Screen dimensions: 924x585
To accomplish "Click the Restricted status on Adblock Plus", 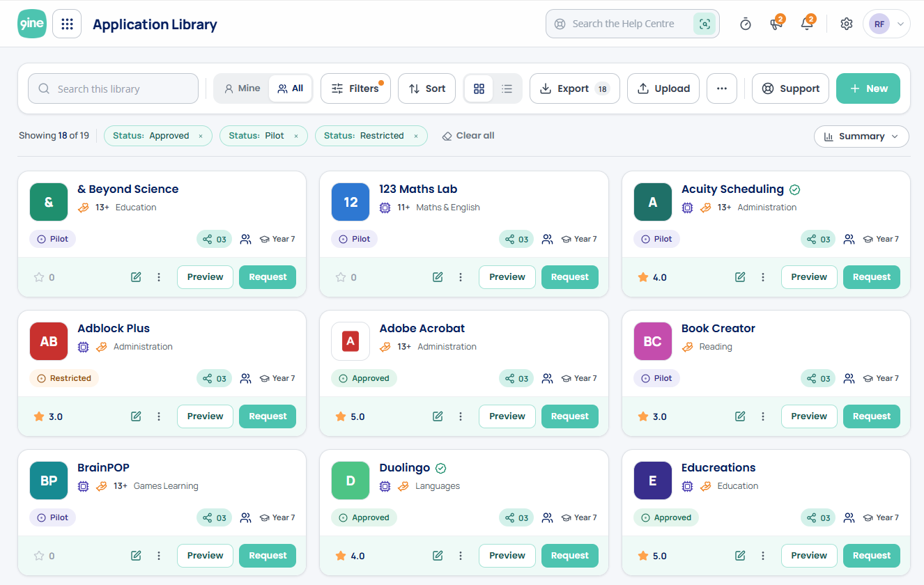I will tap(64, 378).
